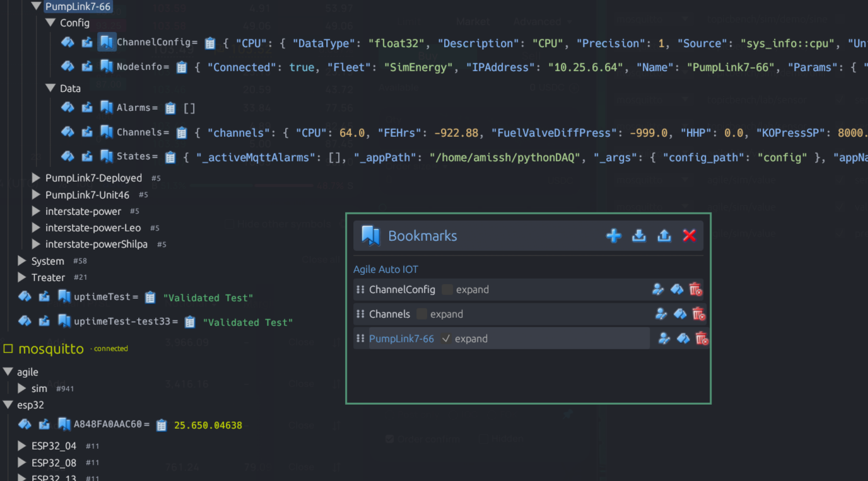Image resolution: width=868 pixels, height=481 pixels.
Task: Click the tag icon on Nodeinfo row
Action: 67,66
